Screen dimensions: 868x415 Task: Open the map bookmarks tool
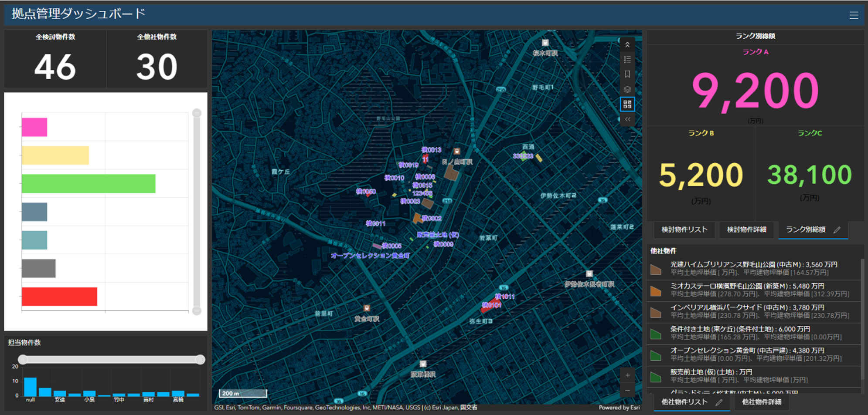(x=627, y=74)
